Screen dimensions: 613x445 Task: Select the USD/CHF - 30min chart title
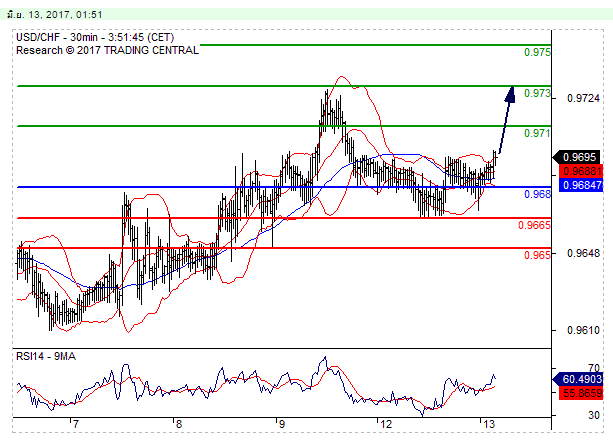[x=95, y=38]
